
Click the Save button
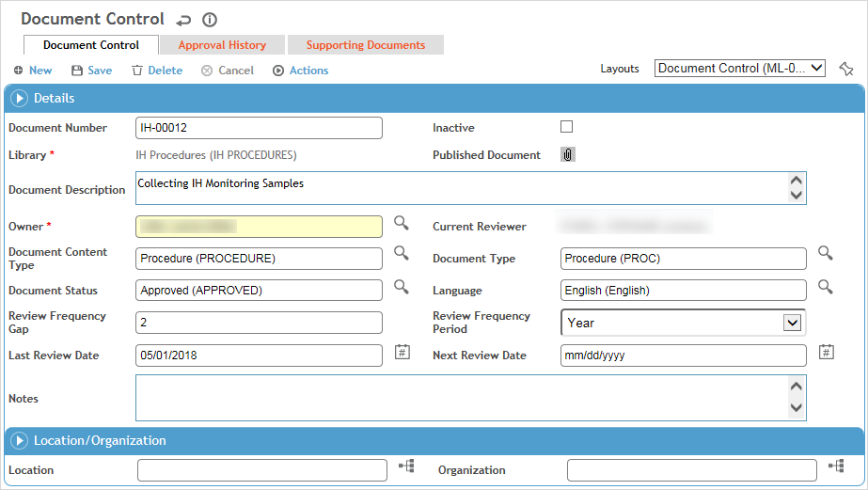(x=91, y=71)
